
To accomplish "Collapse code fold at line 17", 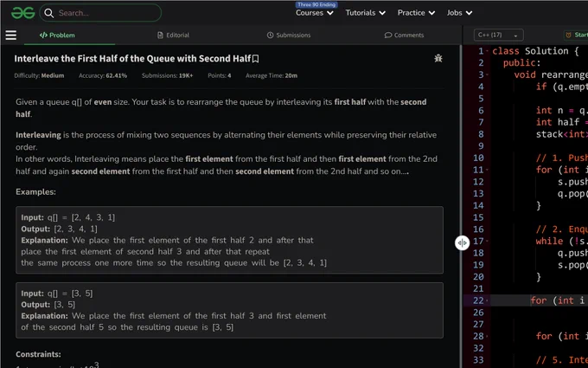I will click(x=487, y=241).
